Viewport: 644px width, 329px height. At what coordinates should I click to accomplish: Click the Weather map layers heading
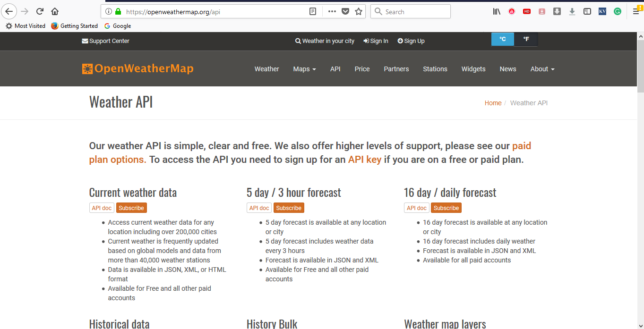pos(445,324)
